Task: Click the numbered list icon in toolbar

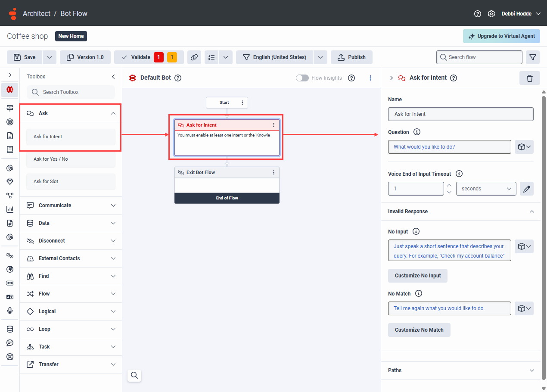Action: pyautogui.click(x=211, y=57)
